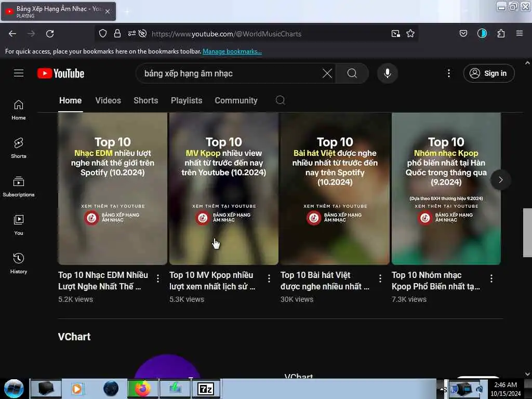Switch to the Videos tab

pyautogui.click(x=108, y=100)
